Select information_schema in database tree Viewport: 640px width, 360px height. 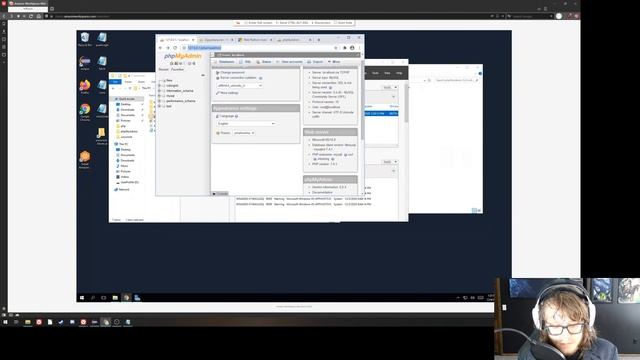(x=180, y=91)
